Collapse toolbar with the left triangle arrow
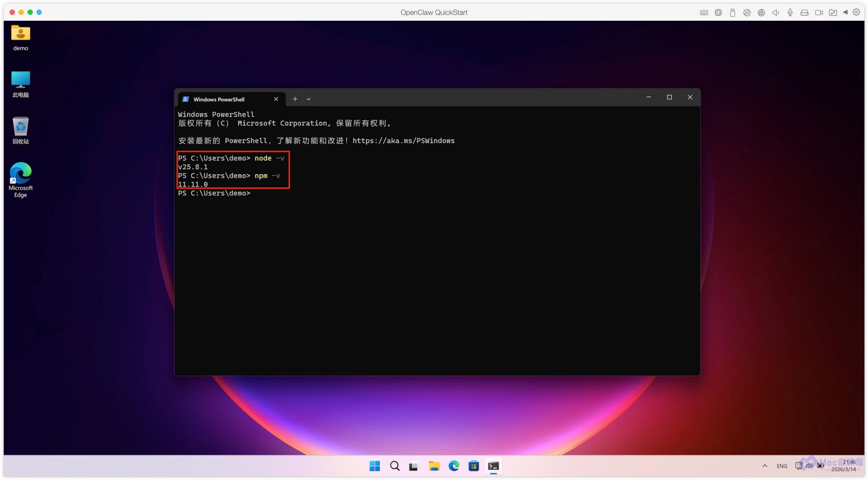 [845, 12]
